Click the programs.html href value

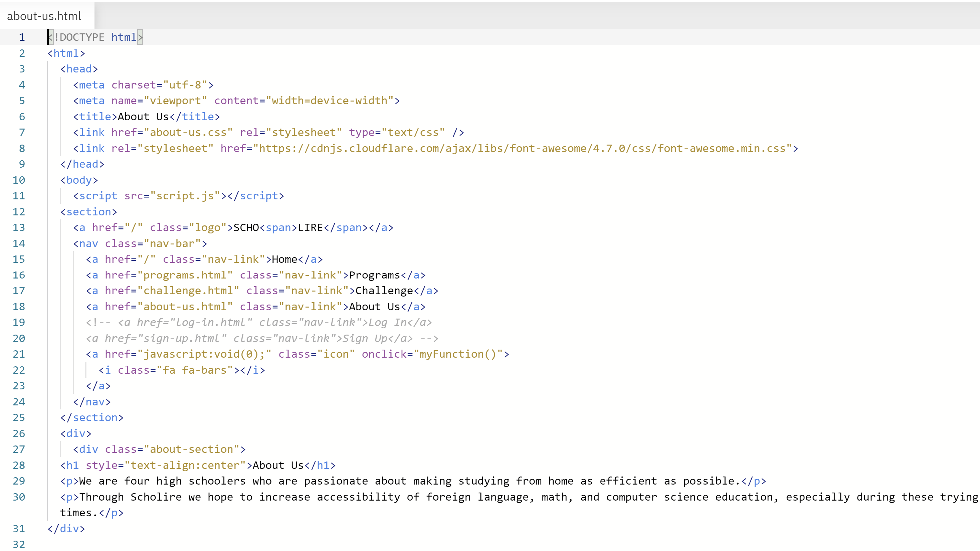pos(185,275)
